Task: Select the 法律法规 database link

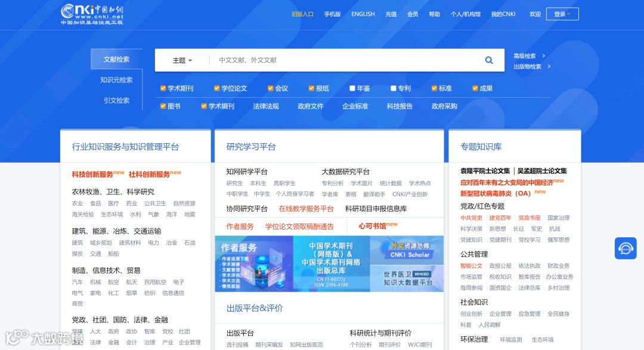Action: coord(266,106)
